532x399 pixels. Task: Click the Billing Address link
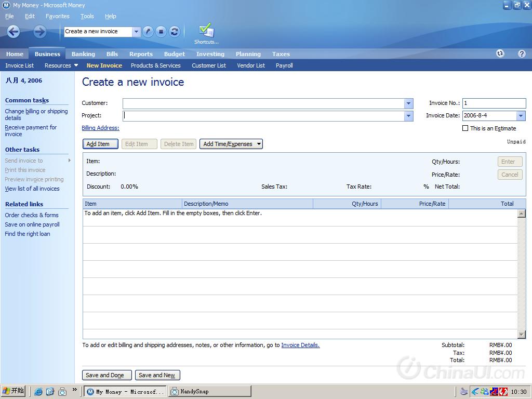pos(100,128)
